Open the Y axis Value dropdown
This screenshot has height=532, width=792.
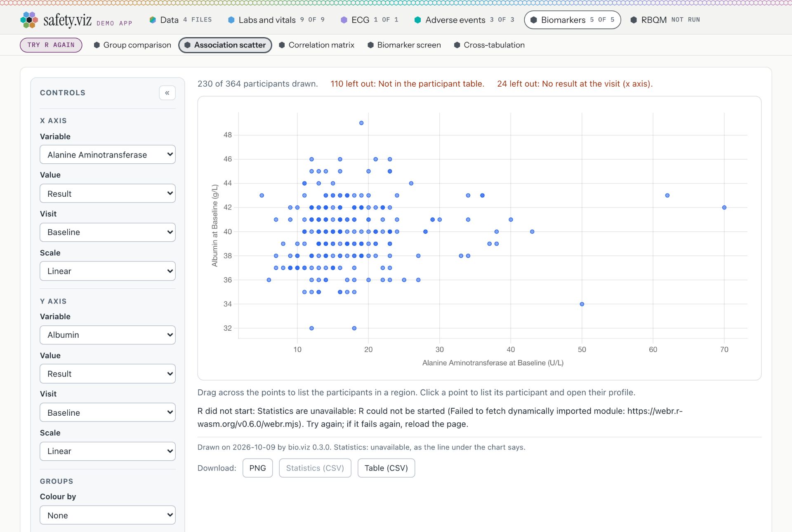108,374
